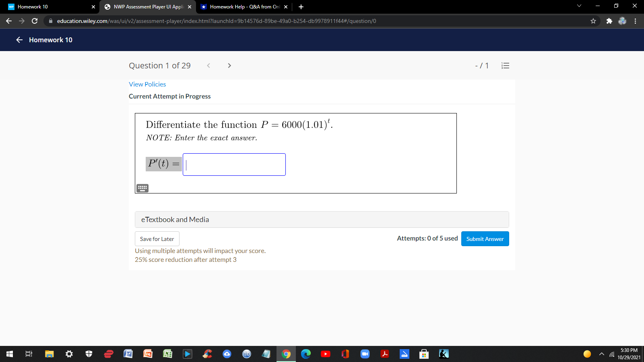Click the previous question arrow
644x362 pixels.
pos(208,66)
